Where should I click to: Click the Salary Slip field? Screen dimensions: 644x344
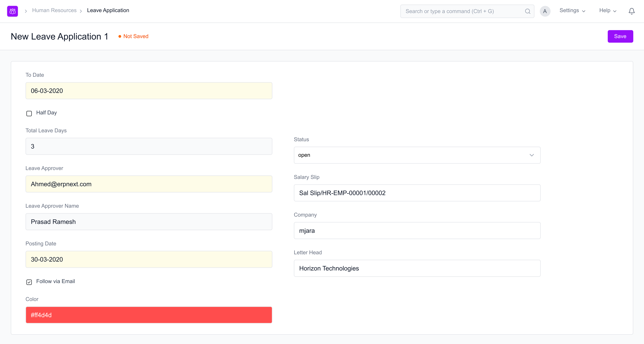tap(417, 193)
